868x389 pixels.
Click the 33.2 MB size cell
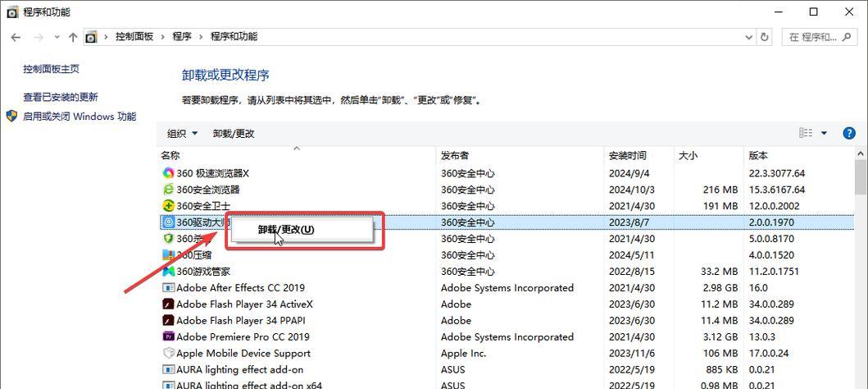tap(720, 272)
